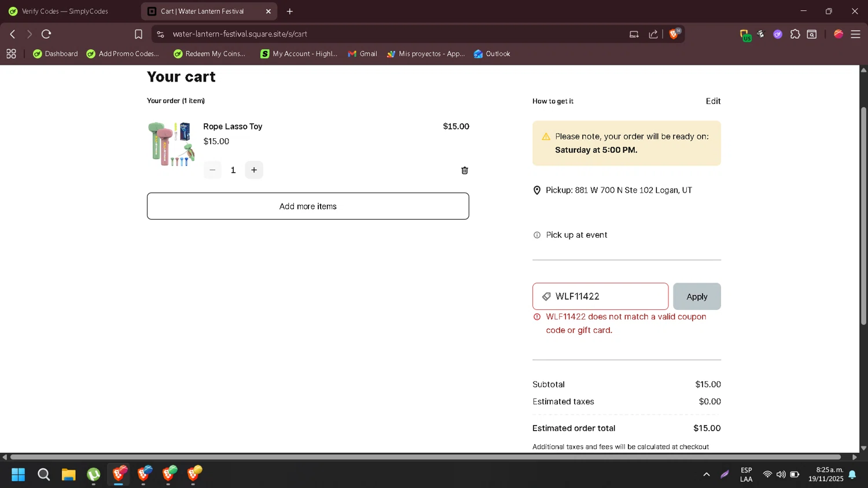Open the Gmail bookmark
This screenshot has height=488, width=868.
362,54
